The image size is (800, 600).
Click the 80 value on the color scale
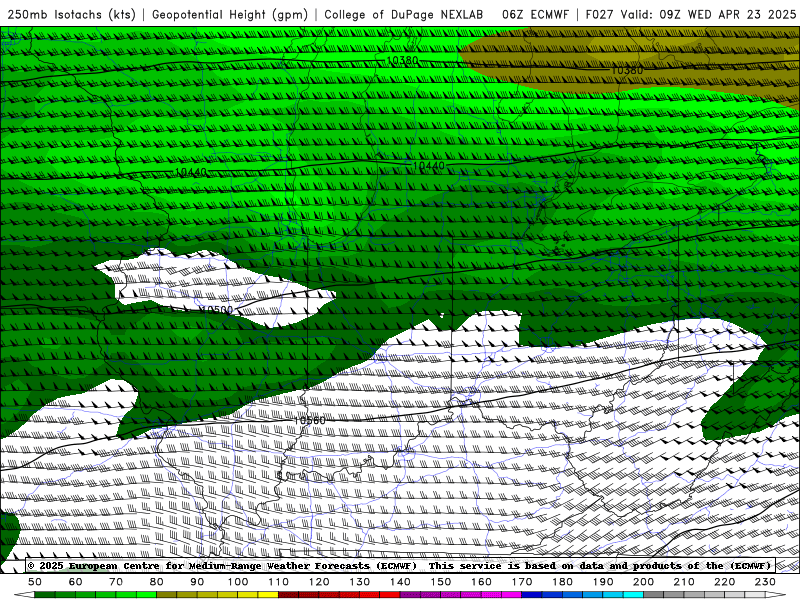[x=156, y=582]
